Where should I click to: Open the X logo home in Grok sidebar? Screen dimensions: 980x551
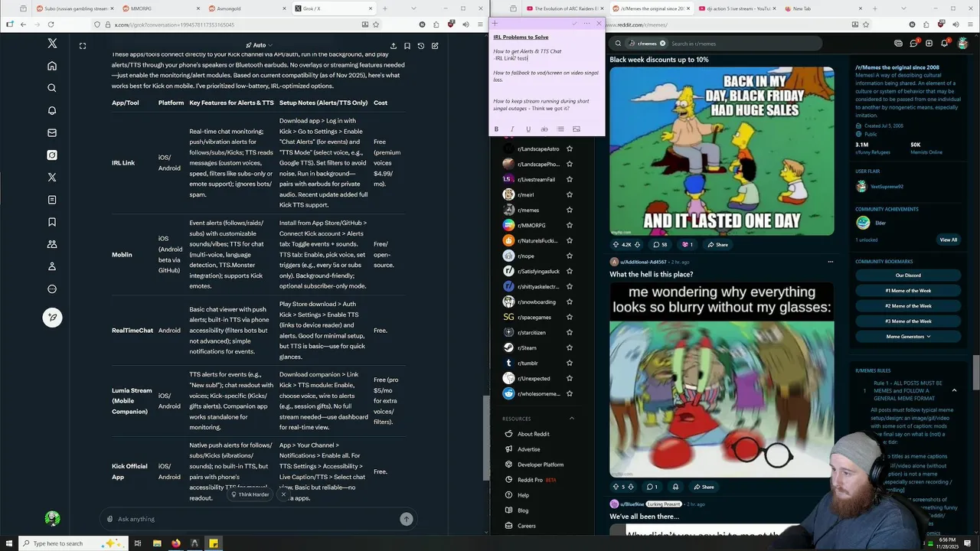52,44
